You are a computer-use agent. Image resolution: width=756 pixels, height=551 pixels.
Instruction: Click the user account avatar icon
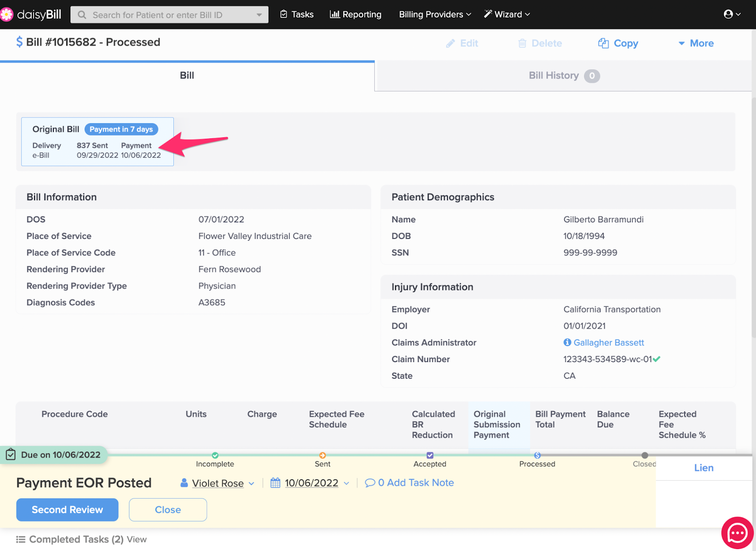(x=728, y=14)
